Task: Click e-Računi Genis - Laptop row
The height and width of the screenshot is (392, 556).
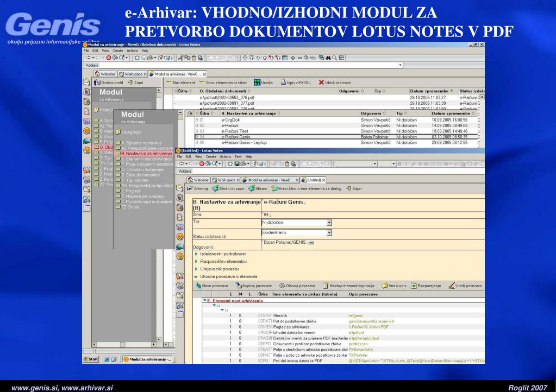Action: tap(336, 142)
